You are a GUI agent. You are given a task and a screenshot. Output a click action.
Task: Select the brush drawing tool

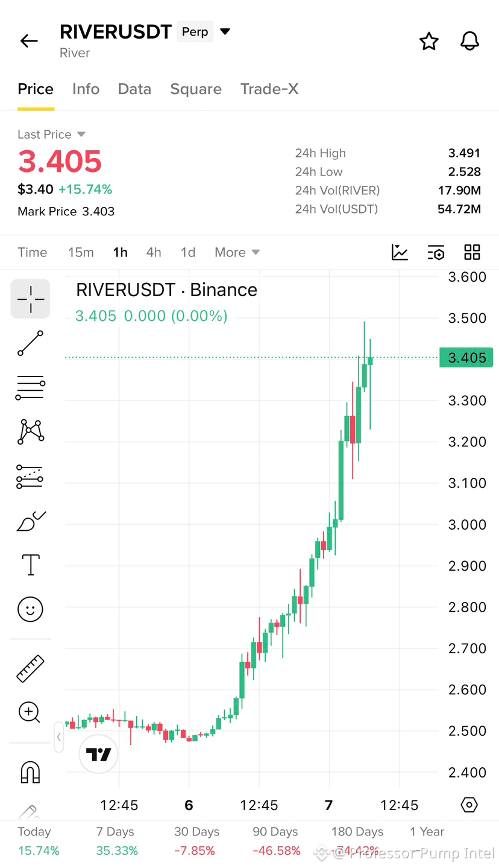[x=30, y=521]
